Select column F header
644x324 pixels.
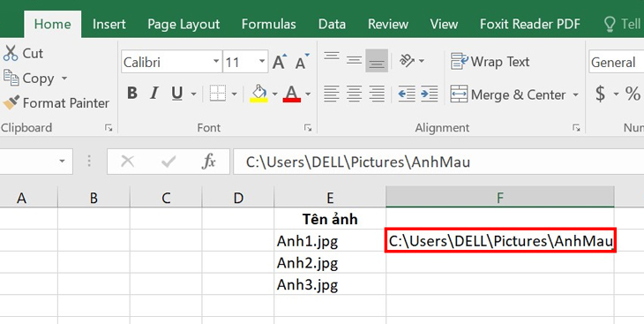pyautogui.click(x=500, y=198)
